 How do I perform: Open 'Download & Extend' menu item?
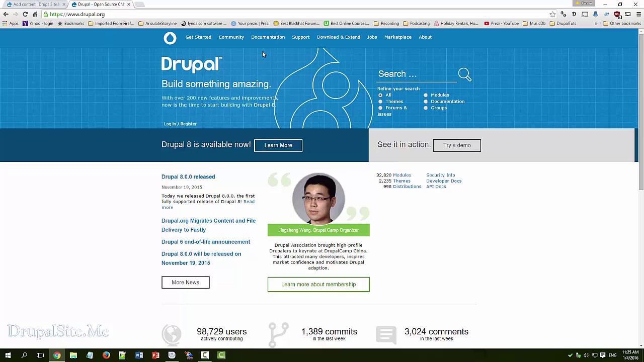(339, 37)
